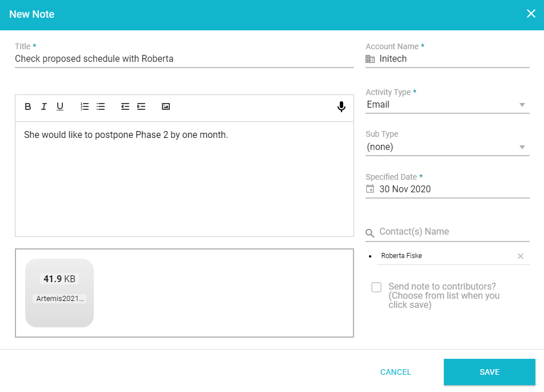The height and width of the screenshot is (392, 544).
Task: Decrease indent of the note text
Action: pyautogui.click(x=125, y=106)
